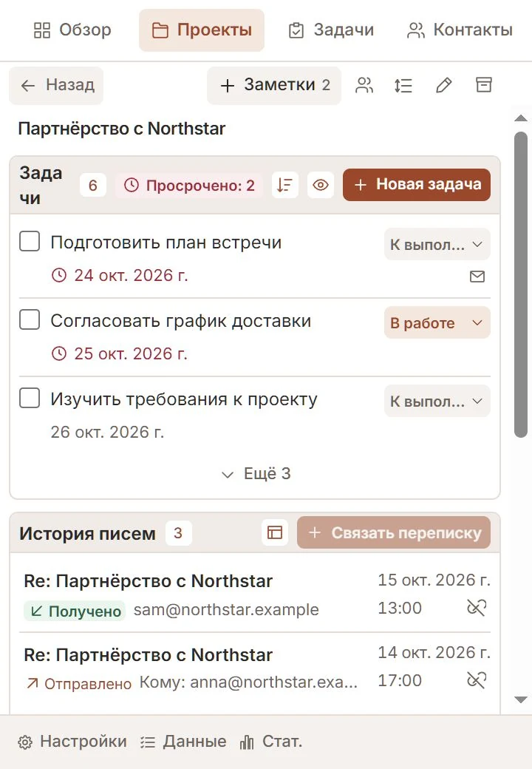Select the Согласовать график доставки task title
Viewport: 532px width, 769px height.
tap(181, 321)
